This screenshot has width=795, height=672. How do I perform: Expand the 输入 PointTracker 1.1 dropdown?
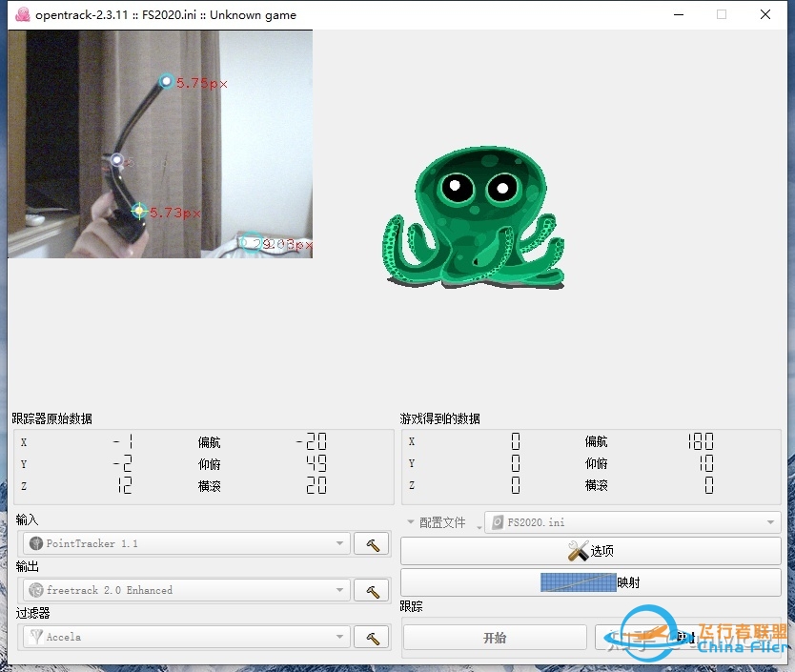click(339, 543)
